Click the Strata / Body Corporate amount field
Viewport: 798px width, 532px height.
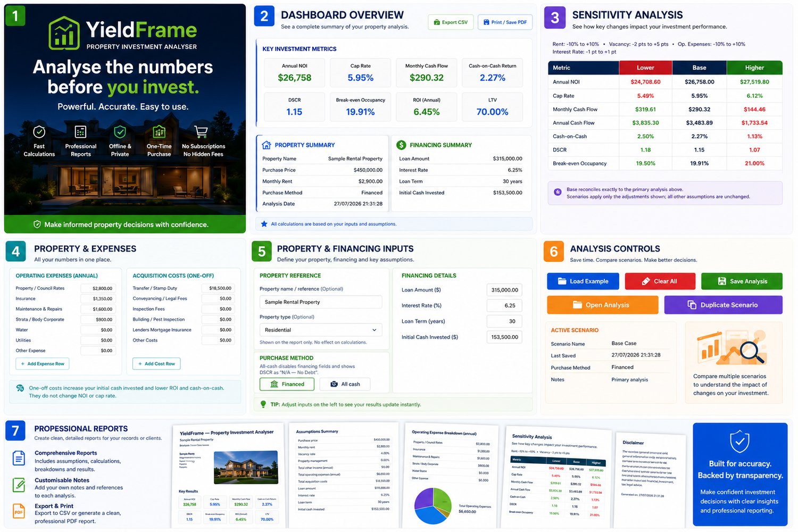(98, 320)
